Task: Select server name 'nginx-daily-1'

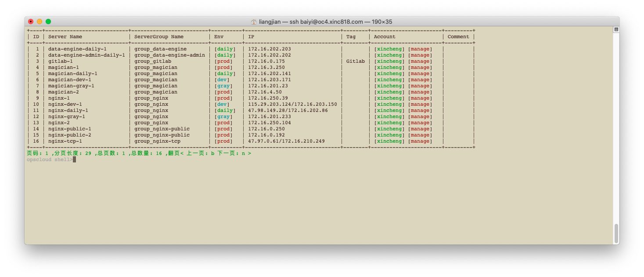Action: (x=68, y=111)
